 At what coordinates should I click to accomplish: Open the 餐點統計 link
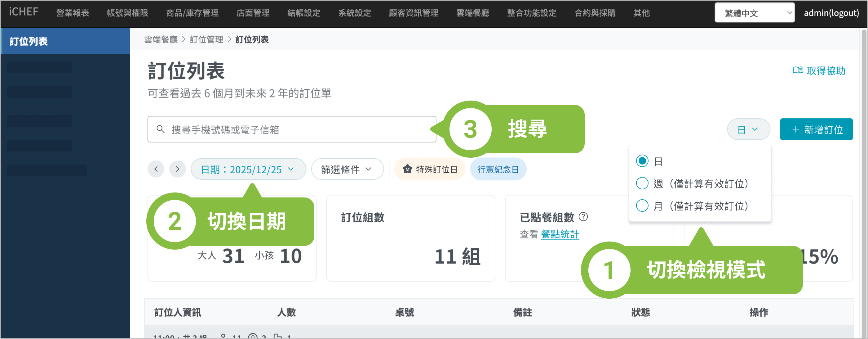tap(560, 234)
